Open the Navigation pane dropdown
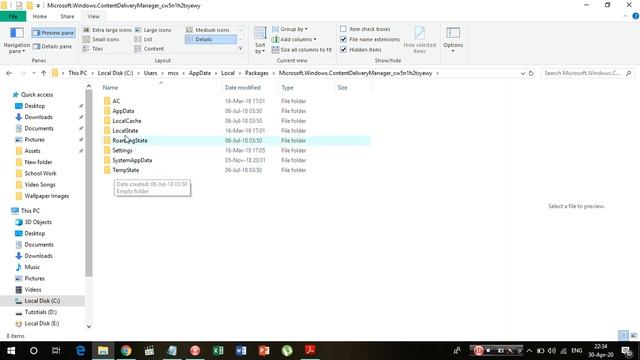 point(17,40)
